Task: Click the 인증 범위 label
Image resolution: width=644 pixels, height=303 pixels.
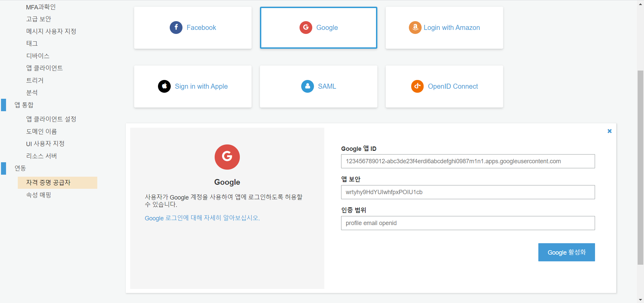Action: (x=354, y=210)
